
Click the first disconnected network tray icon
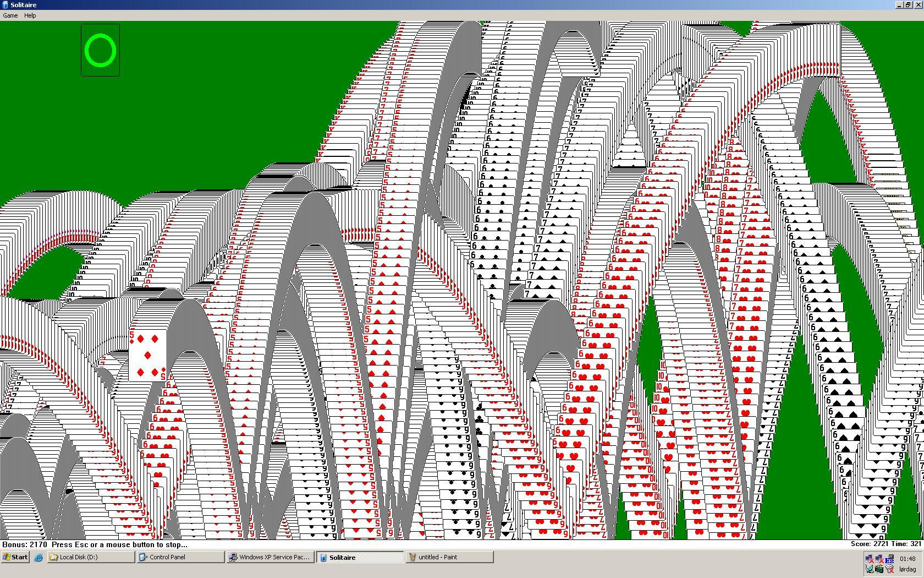pos(870,559)
